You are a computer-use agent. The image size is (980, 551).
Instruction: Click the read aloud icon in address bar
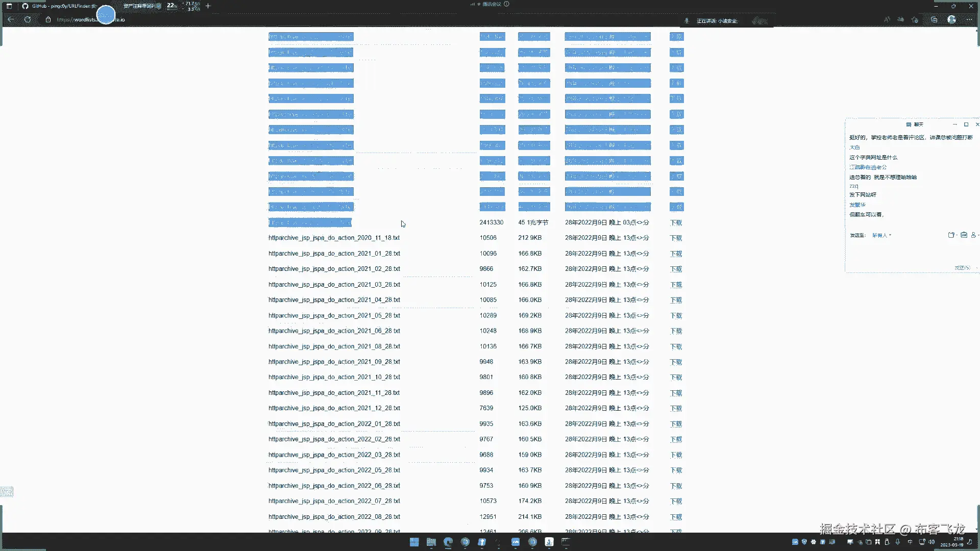point(887,19)
